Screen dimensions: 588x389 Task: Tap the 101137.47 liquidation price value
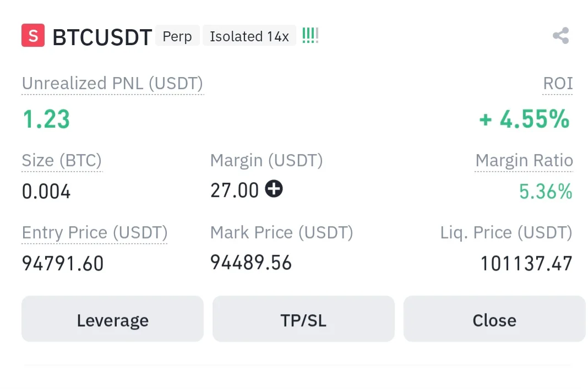(526, 264)
